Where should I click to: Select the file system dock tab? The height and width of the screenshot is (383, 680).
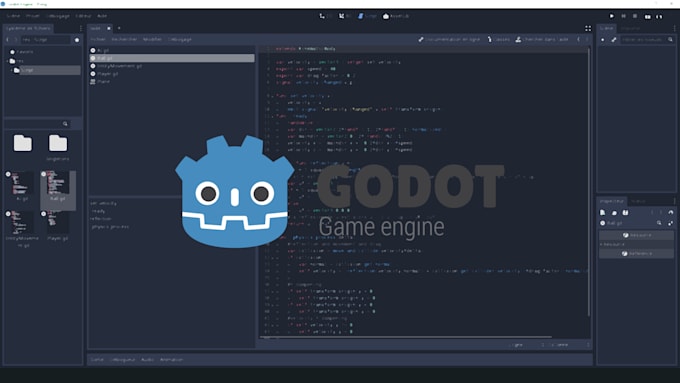[28, 28]
